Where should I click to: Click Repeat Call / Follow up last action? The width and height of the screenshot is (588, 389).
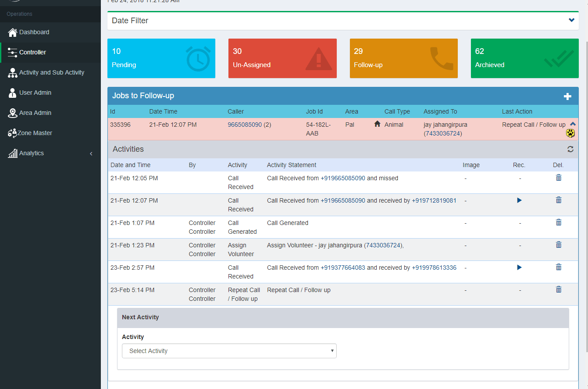point(534,125)
